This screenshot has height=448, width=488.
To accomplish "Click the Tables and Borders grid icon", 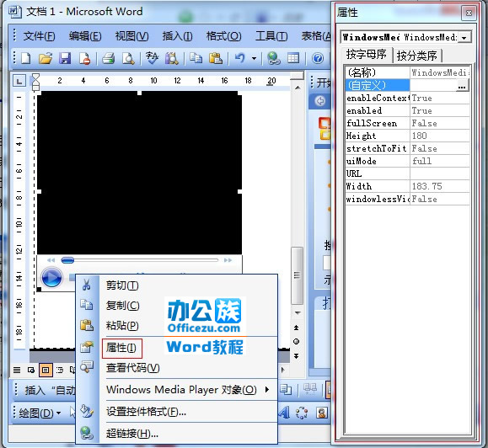I will pos(293,58).
